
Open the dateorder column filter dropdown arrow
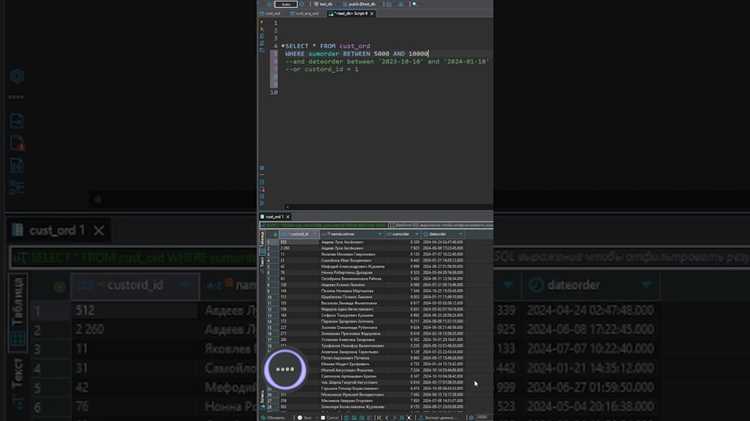pos(460,234)
